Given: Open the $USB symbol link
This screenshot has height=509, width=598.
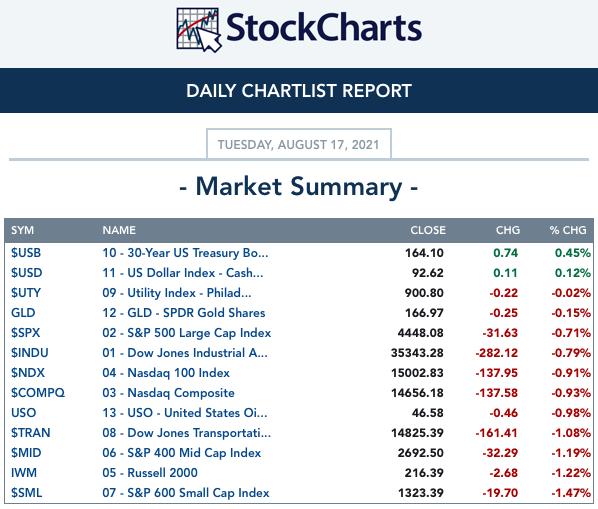Looking at the screenshot, I should (x=26, y=253).
